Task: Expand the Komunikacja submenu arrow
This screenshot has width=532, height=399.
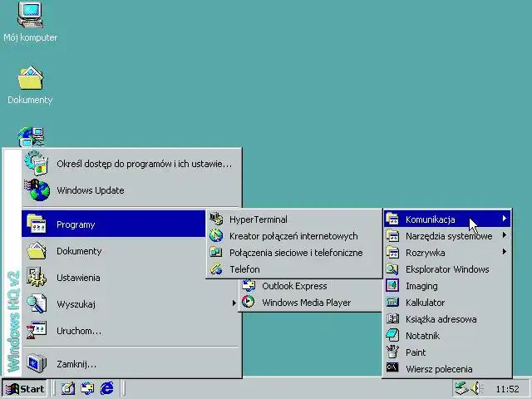Action: point(505,219)
